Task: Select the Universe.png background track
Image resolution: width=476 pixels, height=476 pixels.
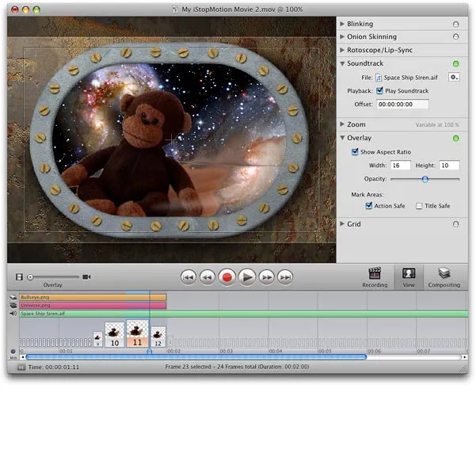Action: [x=93, y=306]
